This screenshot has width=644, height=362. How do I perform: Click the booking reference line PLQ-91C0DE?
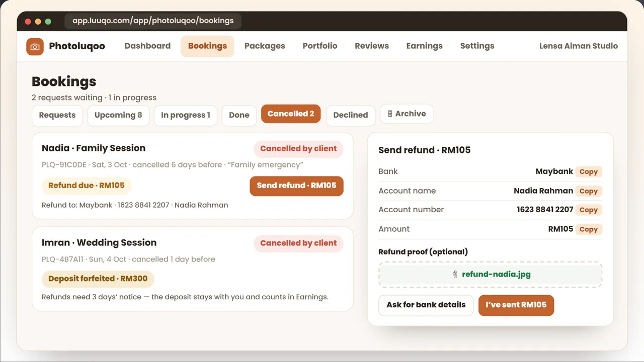(173, 165)
